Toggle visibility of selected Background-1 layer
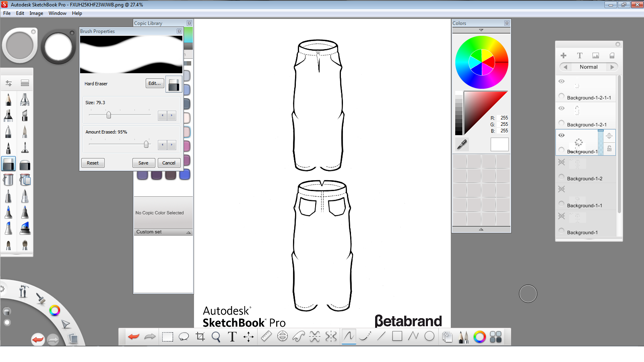 pyautogui.click(x=561, y=135)
